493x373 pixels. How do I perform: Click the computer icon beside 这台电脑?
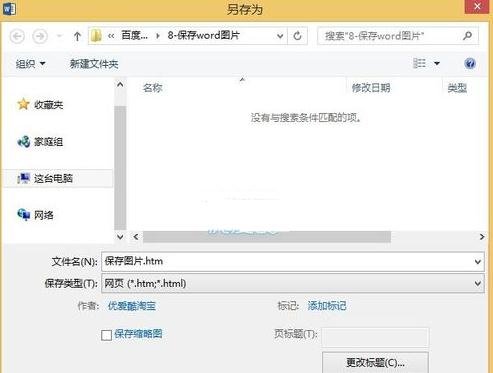24,178
